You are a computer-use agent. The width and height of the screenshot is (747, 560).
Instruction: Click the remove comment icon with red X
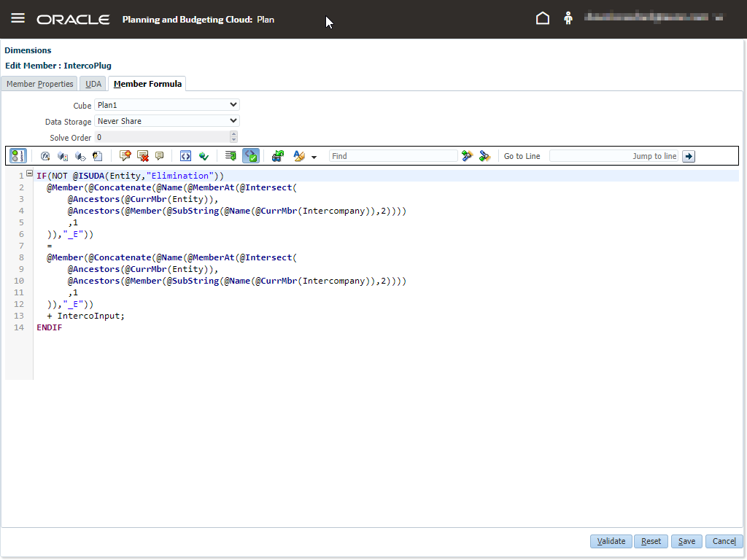point(143,156)
